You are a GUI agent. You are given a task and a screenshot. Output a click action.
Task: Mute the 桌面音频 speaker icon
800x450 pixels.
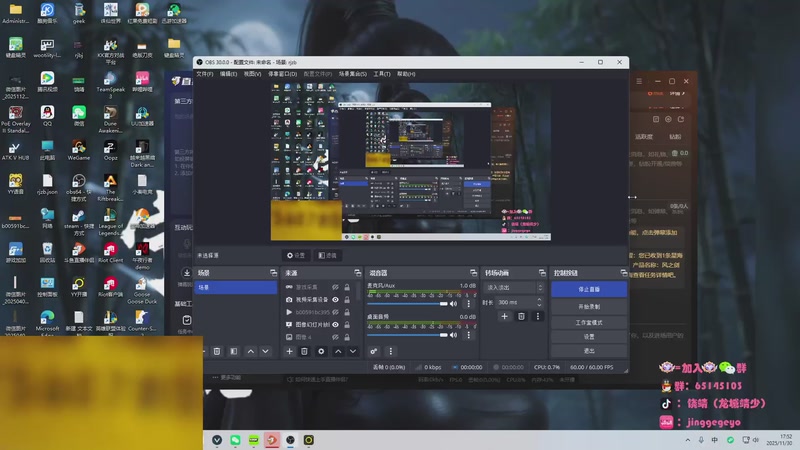454,335
